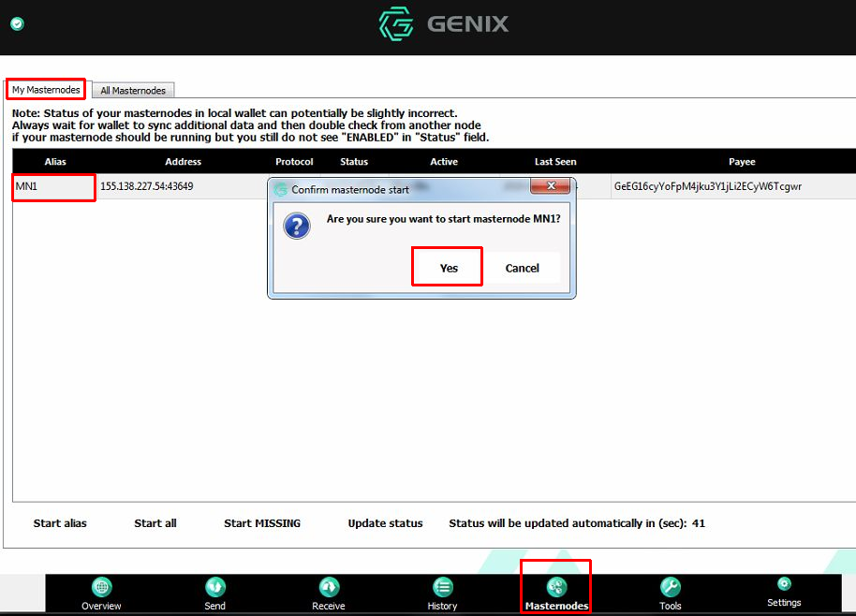This screenshot has height=616, width=856.
Task: Close the Confirm masternode start dialog
Action: (551, 186)
